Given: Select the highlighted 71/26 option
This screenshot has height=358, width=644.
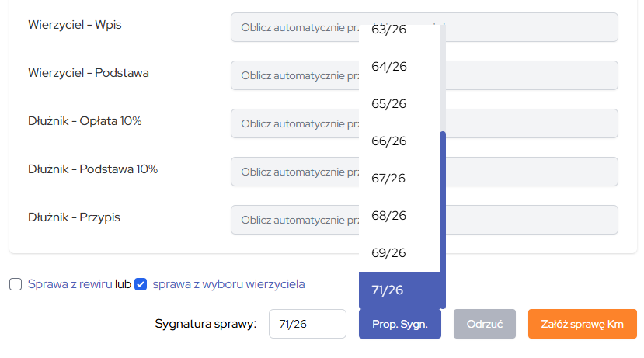Looking at the screenshot, I should [399, 290].
